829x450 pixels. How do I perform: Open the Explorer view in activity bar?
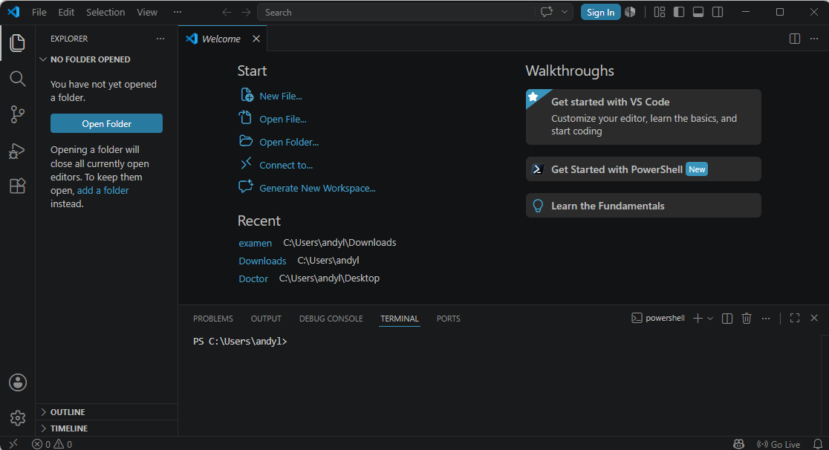(17, 43)
